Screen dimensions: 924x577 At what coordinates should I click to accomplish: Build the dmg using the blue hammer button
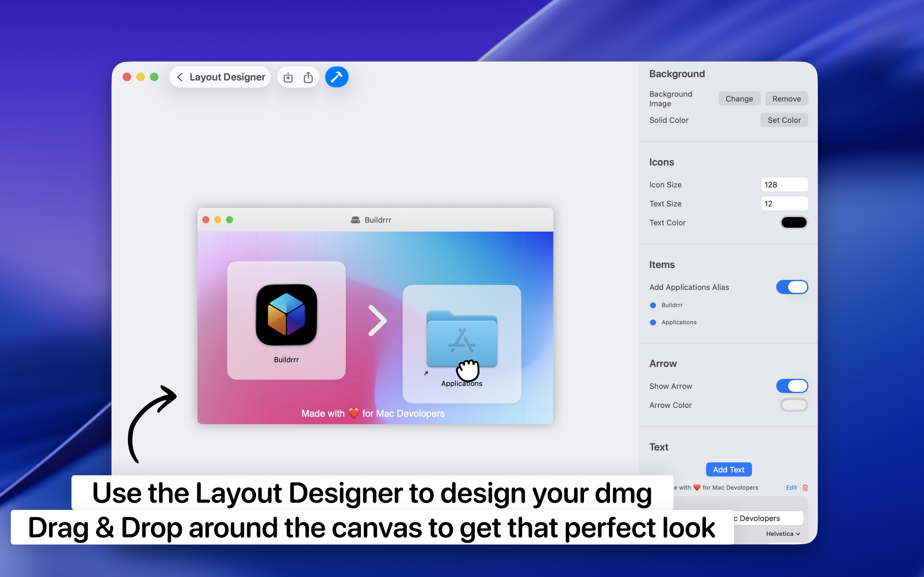pyautogui.click(x=336, y=77)
